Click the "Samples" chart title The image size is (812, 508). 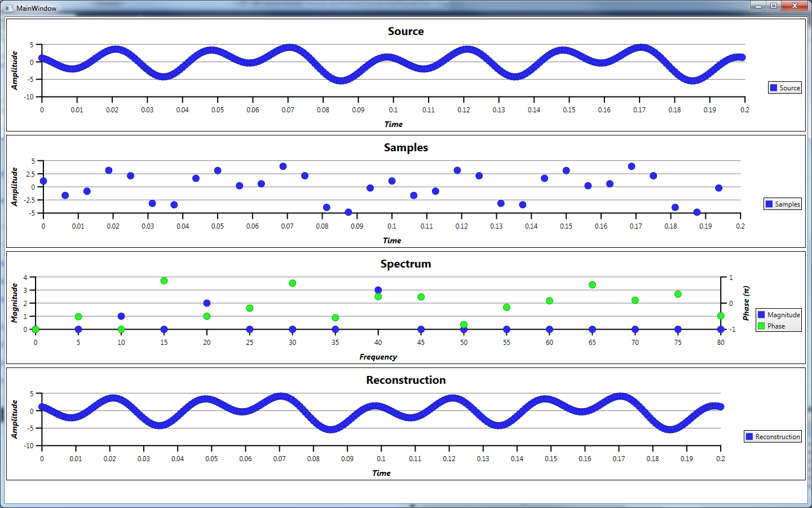[x=405, y=148]
